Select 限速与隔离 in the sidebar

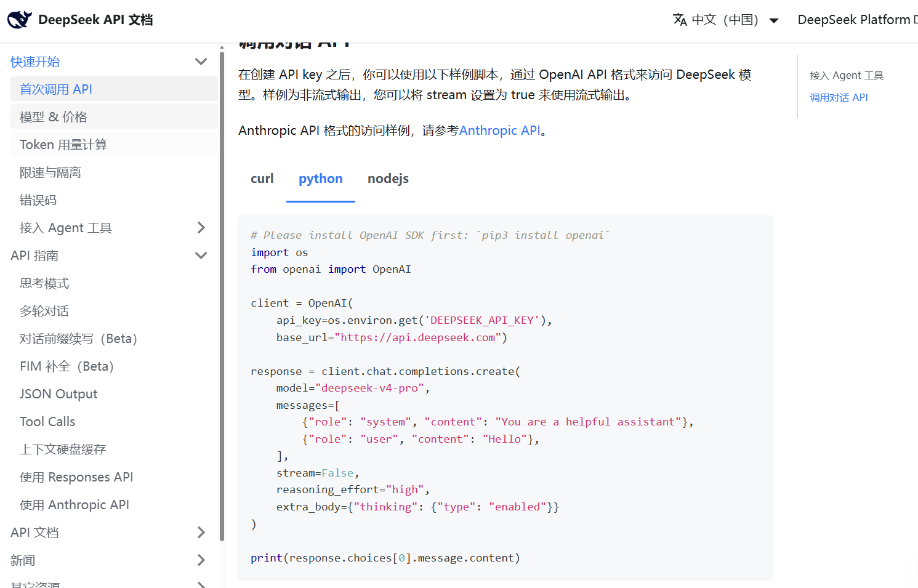point(114,172)
